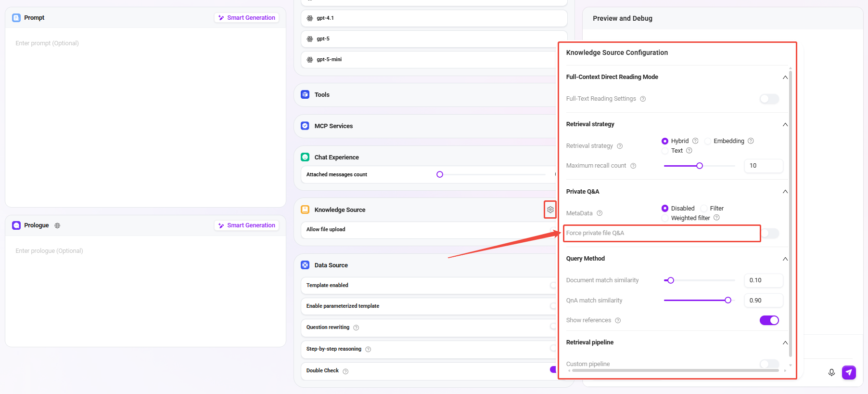Open help icon beside MetaData

coord(600,213)
